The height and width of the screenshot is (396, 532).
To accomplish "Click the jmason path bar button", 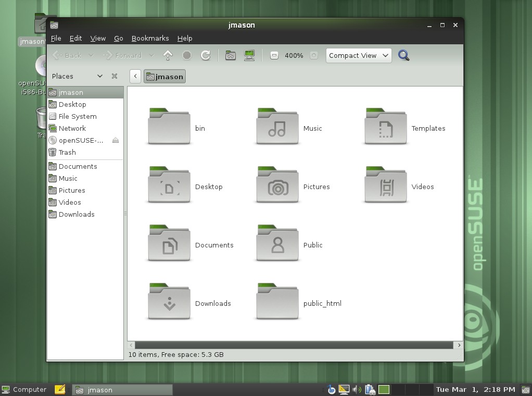I will (x=164, y=77).
